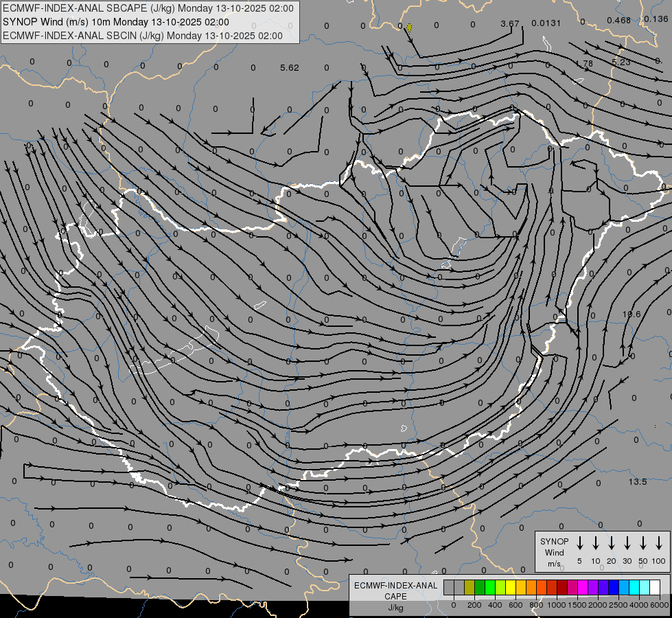Click the 6000 label in CAPE legend

pyautogui.click(x=660, y=605)
